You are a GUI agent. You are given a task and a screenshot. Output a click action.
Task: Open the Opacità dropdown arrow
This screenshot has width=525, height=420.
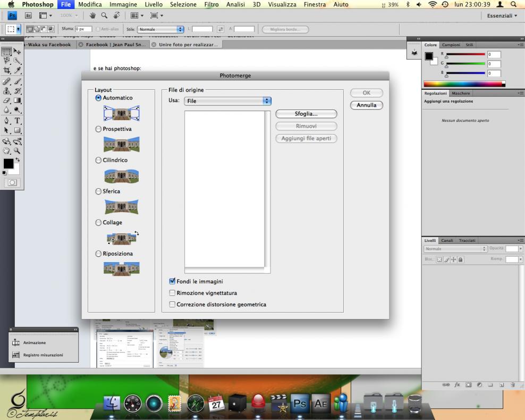tap(520, 248)
